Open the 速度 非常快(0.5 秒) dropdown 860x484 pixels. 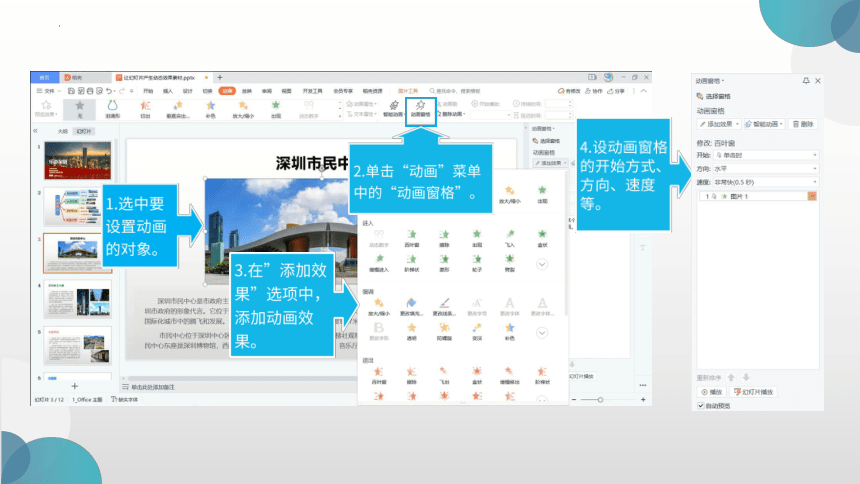766,182
